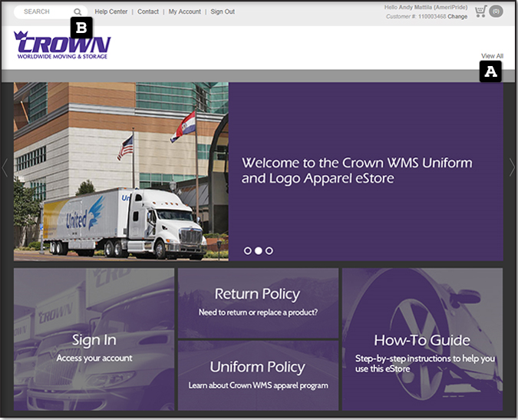Image resolution: width=518 pixels, height=420 pixels.
Task: Click the cart item count badge
Action: click(496, 12)
